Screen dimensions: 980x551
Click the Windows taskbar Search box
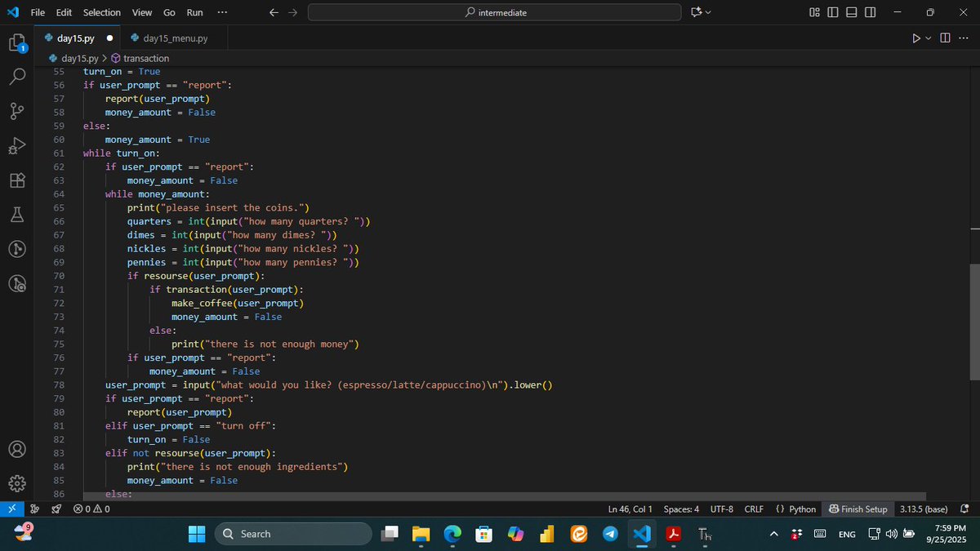pos(293,534)
